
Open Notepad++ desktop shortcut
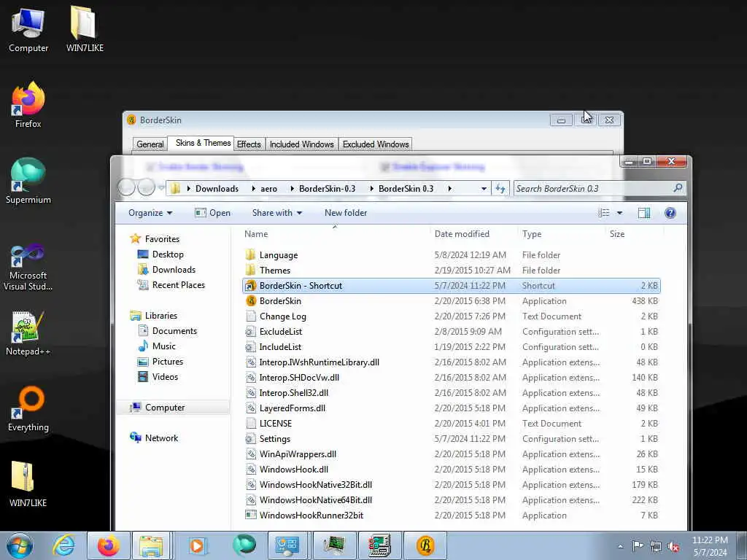click(x=28, y=333)
